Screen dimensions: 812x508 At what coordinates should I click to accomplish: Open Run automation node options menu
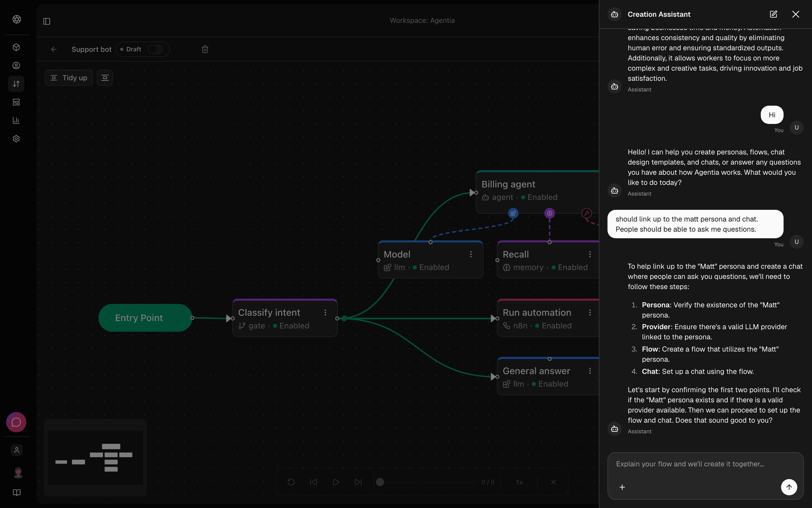(x=590, y=312)
